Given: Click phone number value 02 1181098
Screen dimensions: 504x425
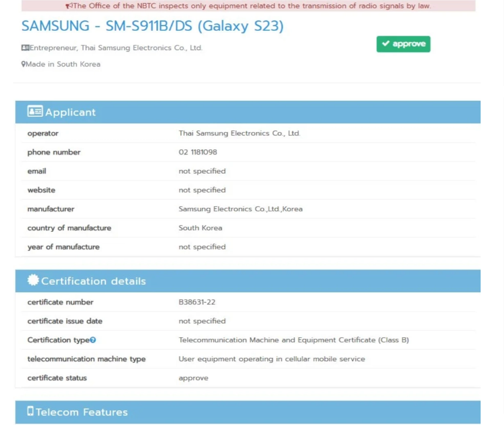Looking at the screenshot, I should (x=198, y=152).
